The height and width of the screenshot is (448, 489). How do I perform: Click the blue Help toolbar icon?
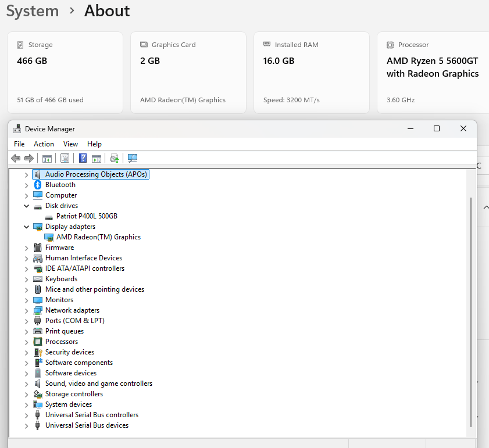point(83,158)
